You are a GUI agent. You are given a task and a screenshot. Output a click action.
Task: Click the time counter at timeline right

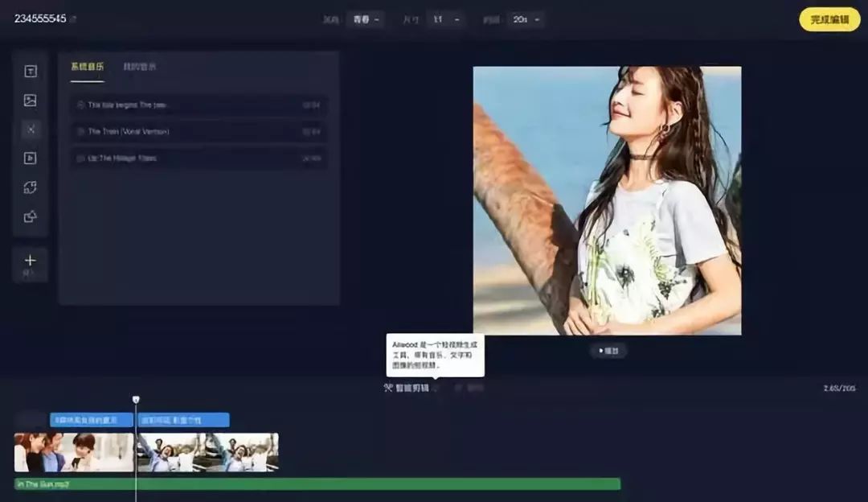pyautogui.click(x=839, y=389)
